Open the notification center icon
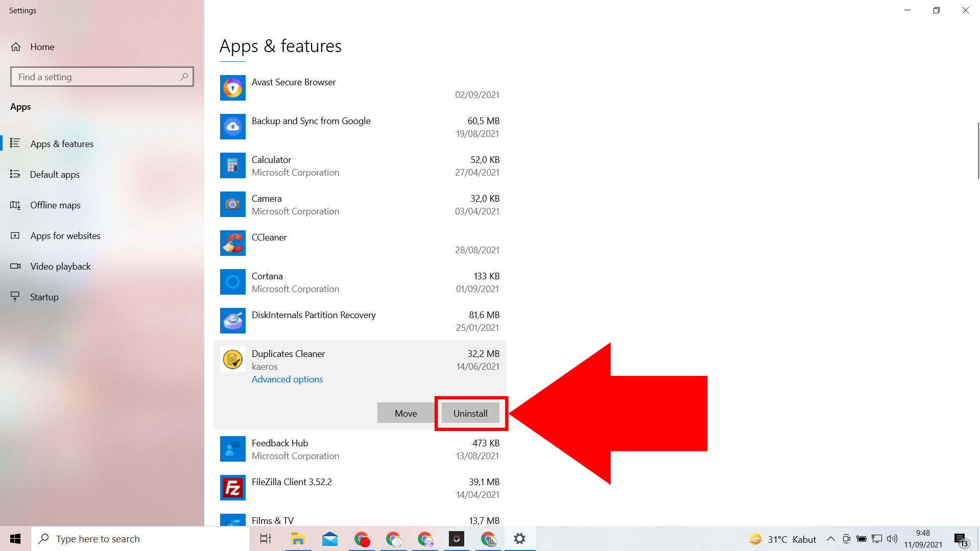Screen dimensions: 980x551 [961, 539]
